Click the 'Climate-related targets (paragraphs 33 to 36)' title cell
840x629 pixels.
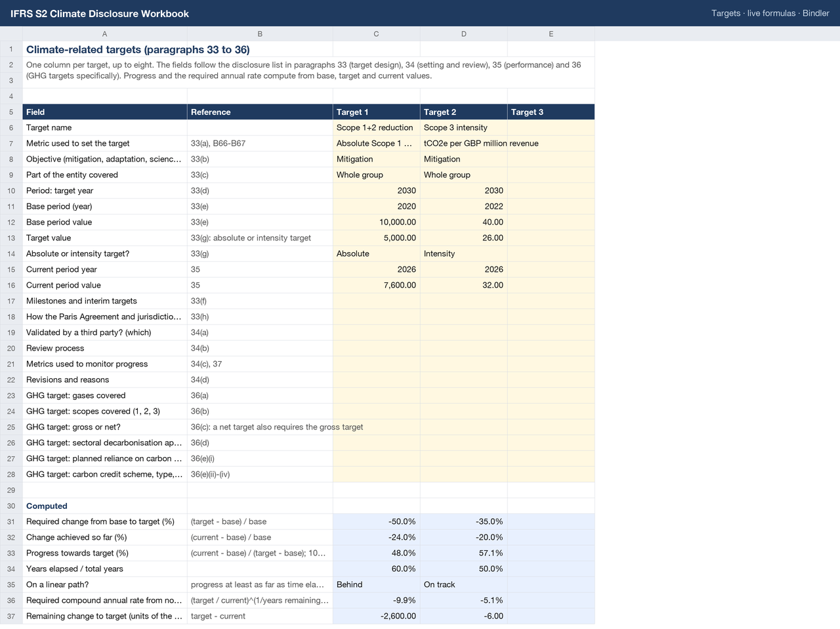pyautogui.click(x=138, y=49)
